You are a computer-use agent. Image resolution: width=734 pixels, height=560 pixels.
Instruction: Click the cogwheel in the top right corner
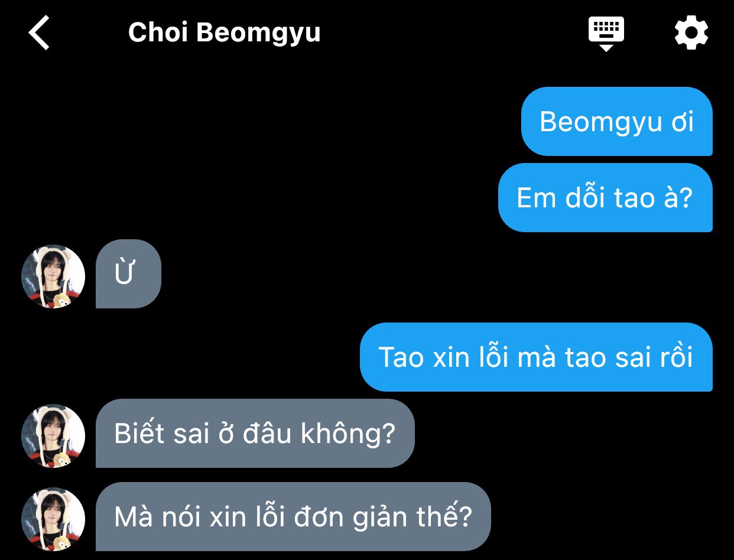pos(691,32)
